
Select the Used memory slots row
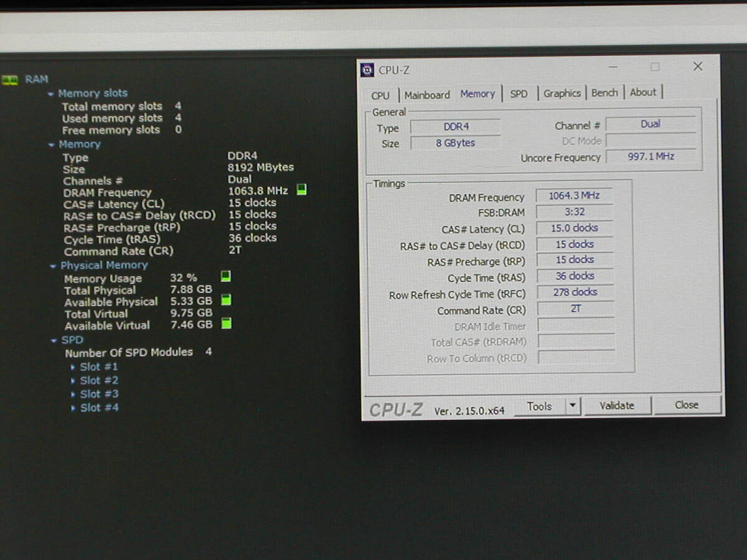pos(122,118)
